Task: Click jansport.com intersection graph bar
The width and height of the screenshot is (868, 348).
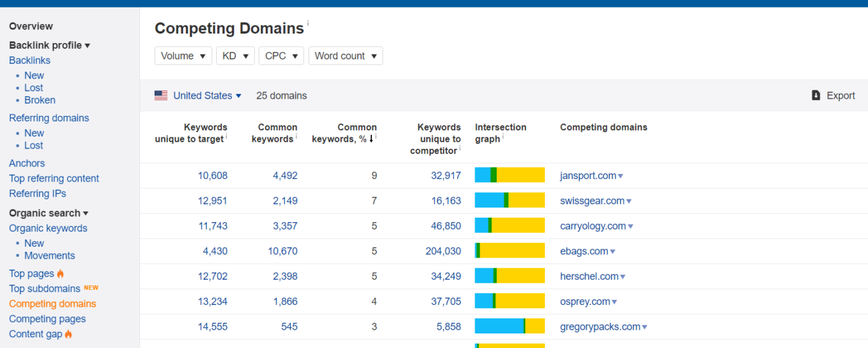Action: click(x=510, y=175)
